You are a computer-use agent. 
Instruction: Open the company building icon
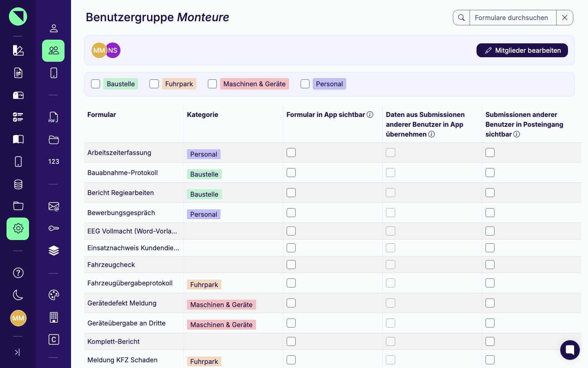coord(53,317)
